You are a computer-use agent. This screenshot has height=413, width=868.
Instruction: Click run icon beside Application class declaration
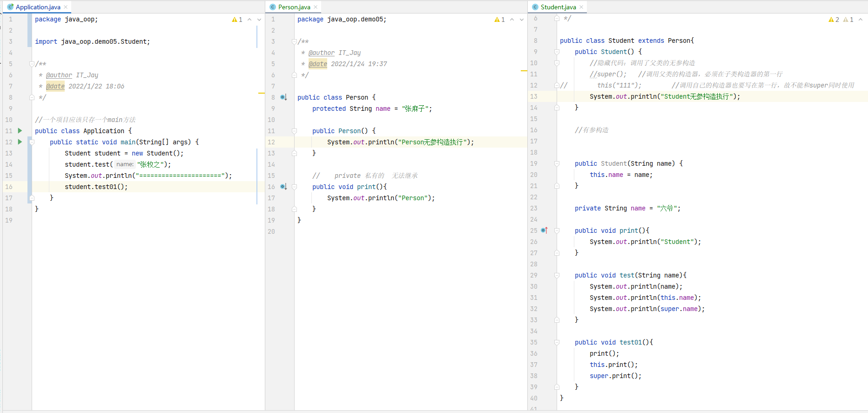(x=20, y=131)
